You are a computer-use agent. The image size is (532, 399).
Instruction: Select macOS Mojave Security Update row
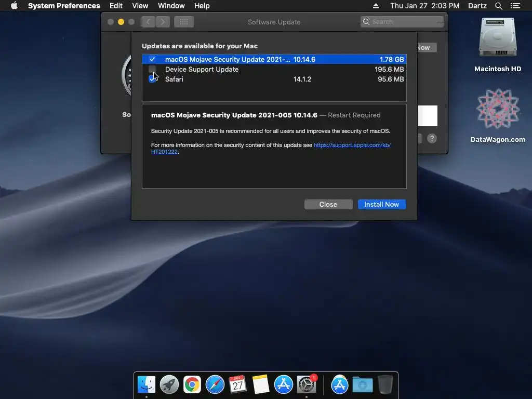tap(274, 59)
